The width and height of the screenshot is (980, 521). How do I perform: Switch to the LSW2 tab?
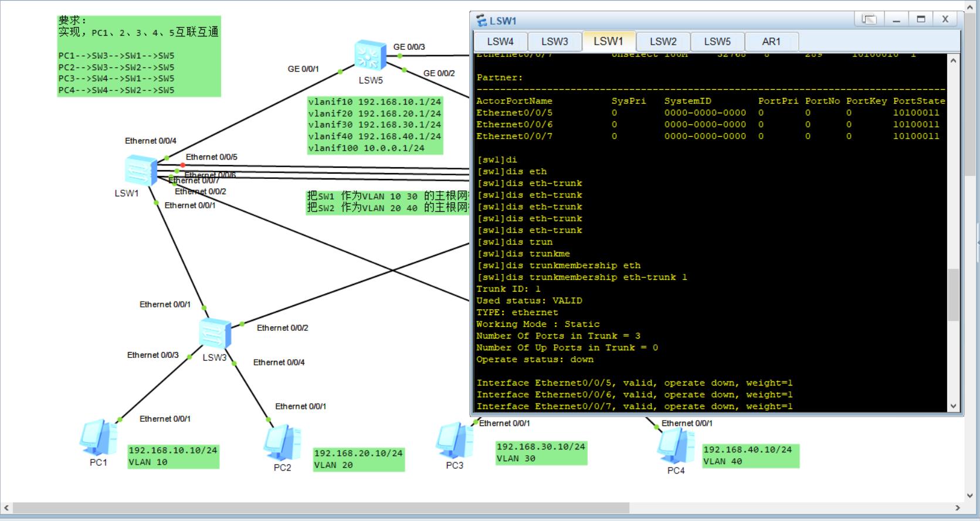(x=663, y=42)
